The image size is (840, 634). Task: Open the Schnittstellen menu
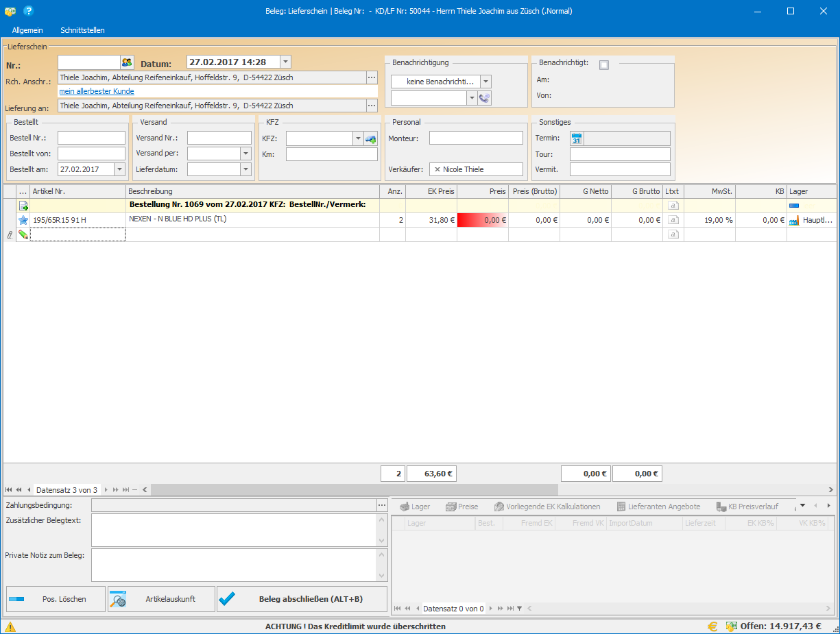pos(82,30)
